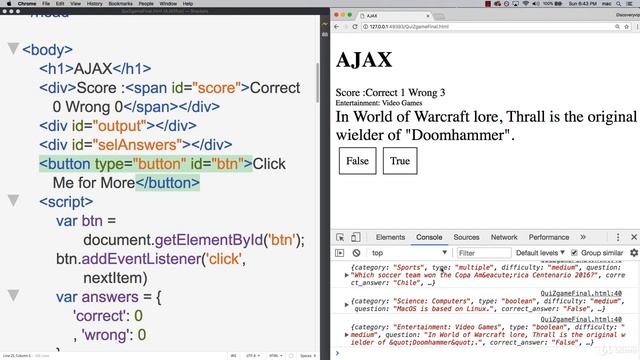Expand the Entertainment: Video Games console object
Viewport: 640px width, 360px height.
(x=347, y=335)
